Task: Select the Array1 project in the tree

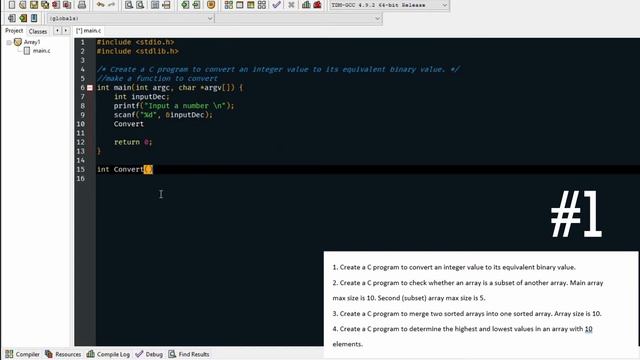Action: (32, 42)
